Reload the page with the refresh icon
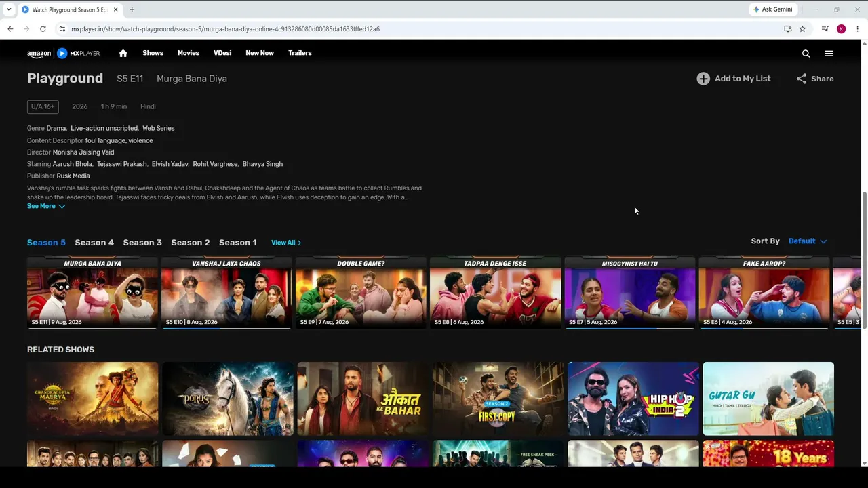The height and width of the screenshot is (488, 868). pyautogui.click(x=43, y=29)
